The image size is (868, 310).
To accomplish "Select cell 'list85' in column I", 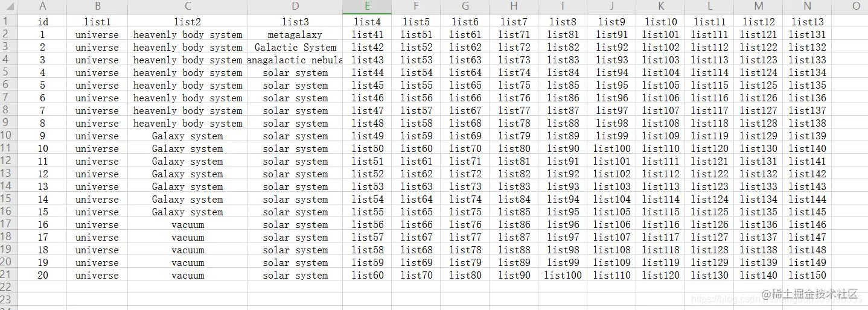I will click(x=563, y=85).
